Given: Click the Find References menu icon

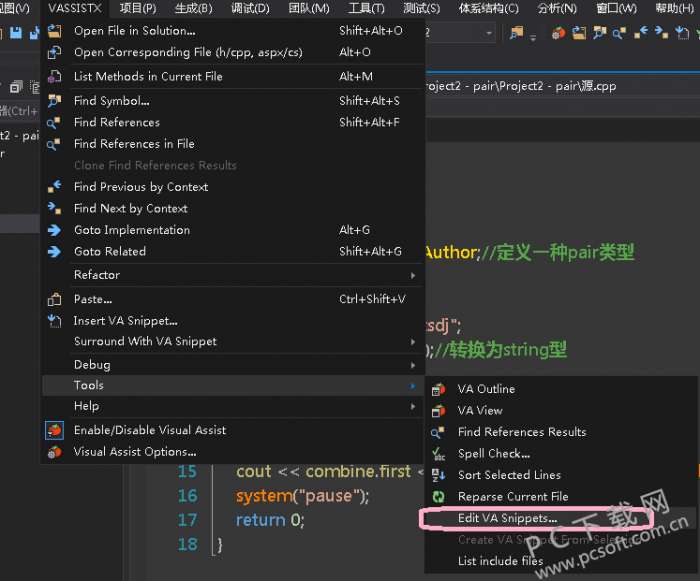Looking at the screenshot, I should [x=54, y=122].
